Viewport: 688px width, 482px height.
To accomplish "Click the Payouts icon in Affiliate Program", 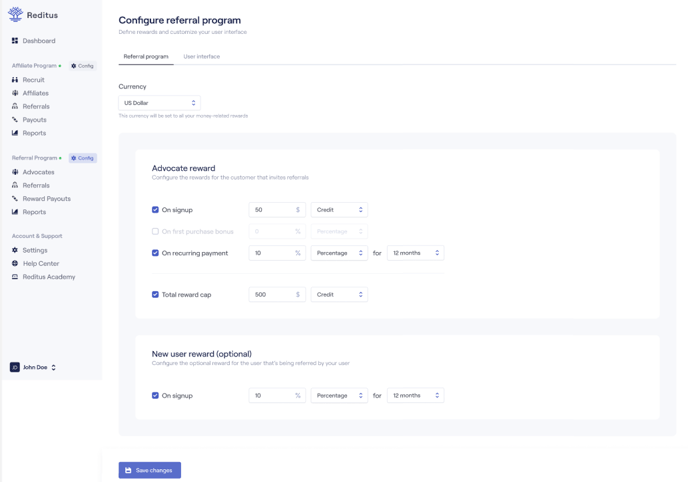I will (x=15, y=119).
